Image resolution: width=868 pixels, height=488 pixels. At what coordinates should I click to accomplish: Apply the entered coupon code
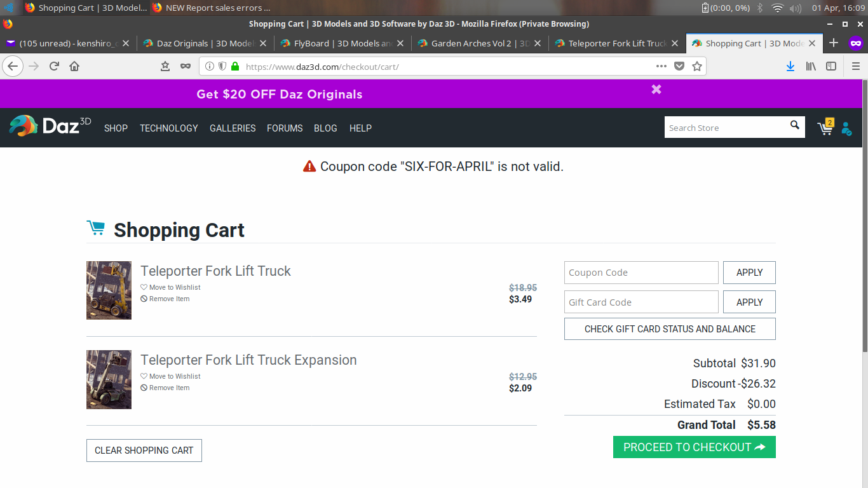coord(749,273)
